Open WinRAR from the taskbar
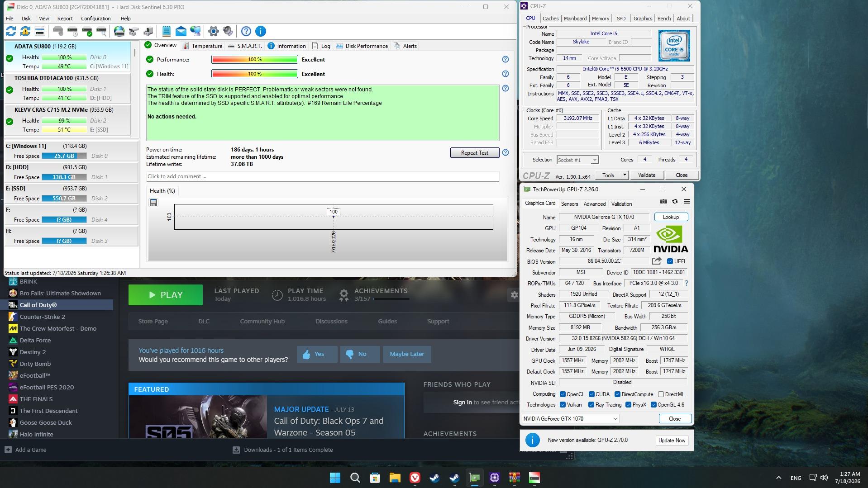The height and width of the screenshot is (488, 868). [x=515, y=478]
